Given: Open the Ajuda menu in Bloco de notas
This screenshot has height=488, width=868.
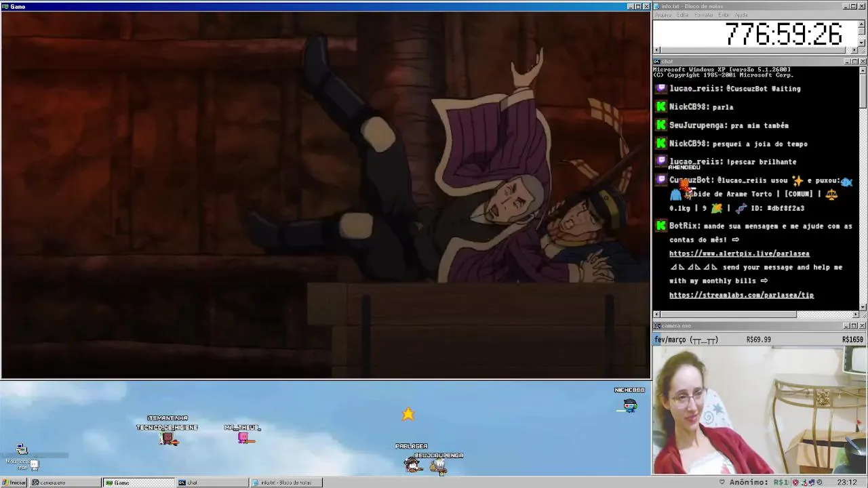Looking at the screenshot, I should pos(742,15).
